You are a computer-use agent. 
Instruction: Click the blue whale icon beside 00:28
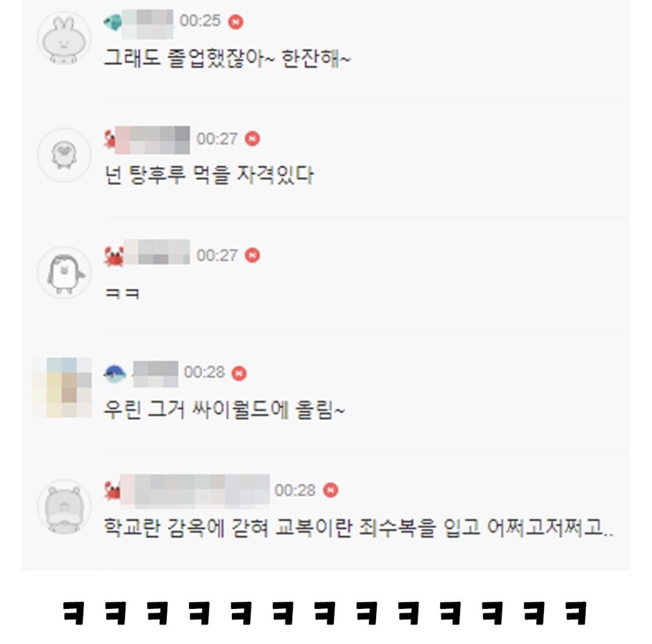[x=115, y=374]
